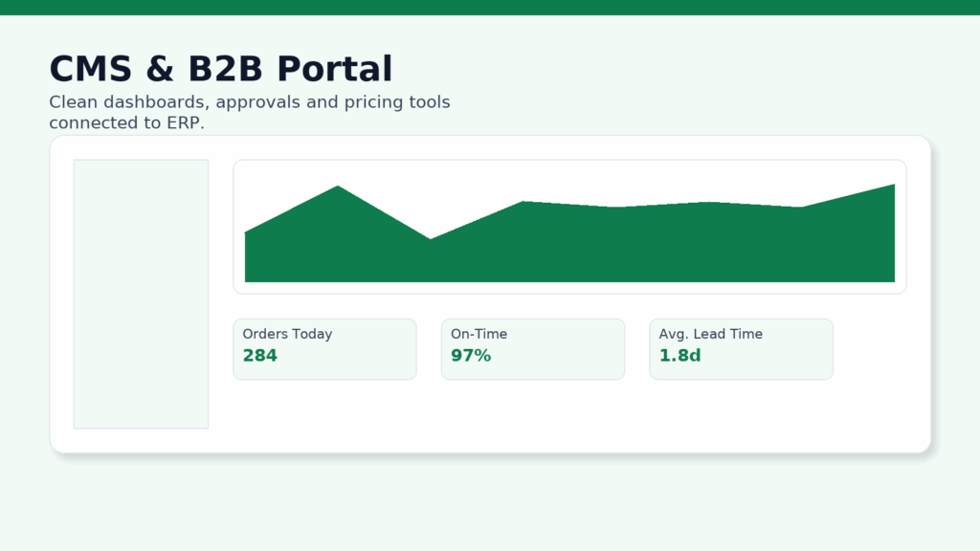Image resolution: width=980 pixels, height=551 pixels.
Task: Click the dashboard description text under the title
Action: [x=249, y=112]
